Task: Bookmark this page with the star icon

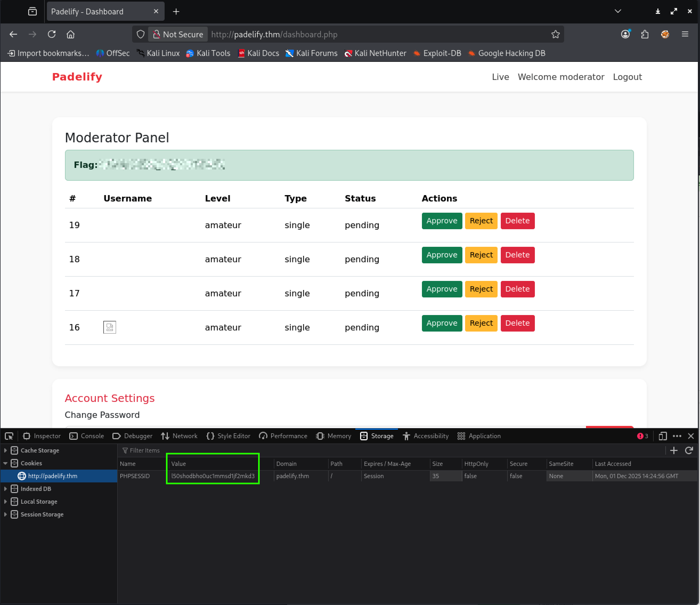Action: point(555,34)
